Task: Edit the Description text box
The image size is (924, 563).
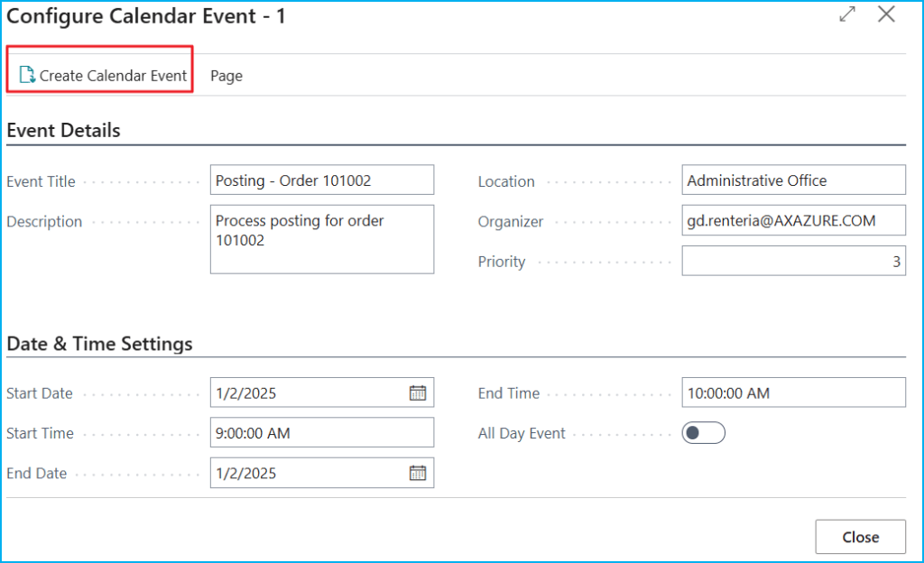Action: pos(321,239)
